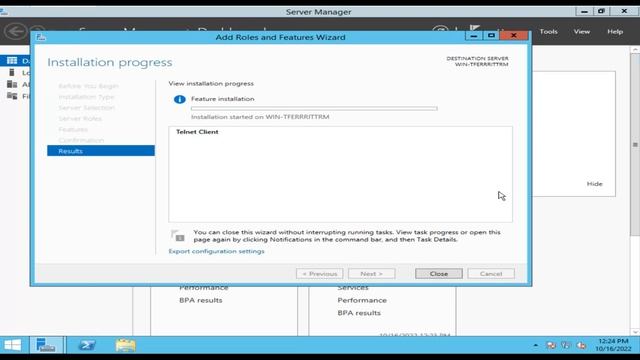Maximize the Add Roles and Features Wizard
Image resolution: width=640 pixels, height=360 pixels.
click(x=491, y=36)
